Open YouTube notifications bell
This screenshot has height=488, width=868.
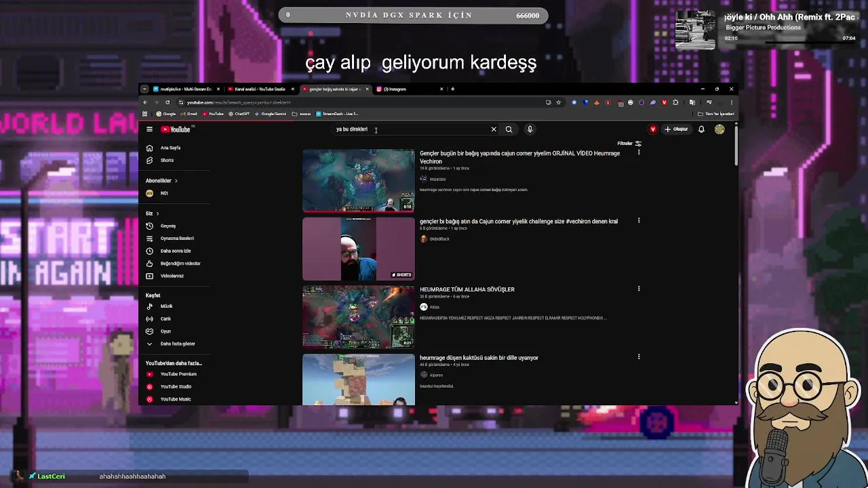701,129
